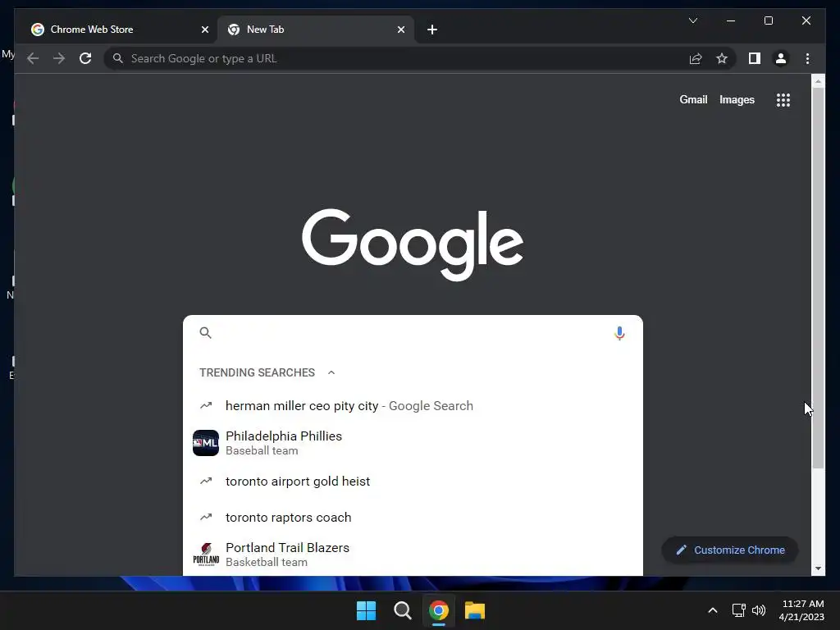Select Philadelphia Phillies suggestion
This screenshot has width=840, height=630.
(413, 443)
